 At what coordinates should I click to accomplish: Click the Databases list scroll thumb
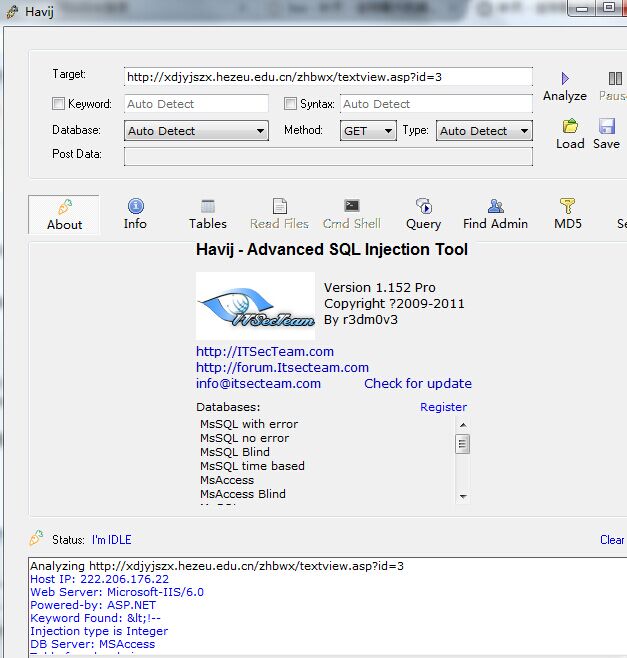point(462,444)
